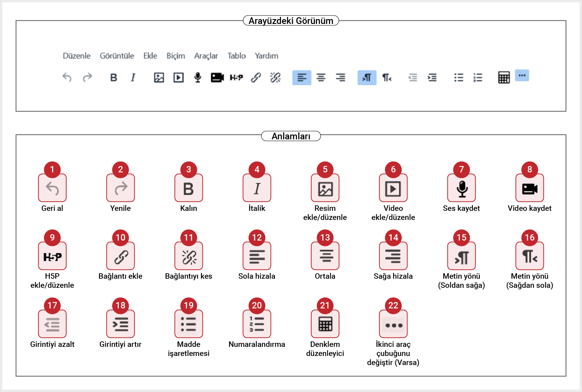Insert video using the toolbar play icon

(179, 78)
